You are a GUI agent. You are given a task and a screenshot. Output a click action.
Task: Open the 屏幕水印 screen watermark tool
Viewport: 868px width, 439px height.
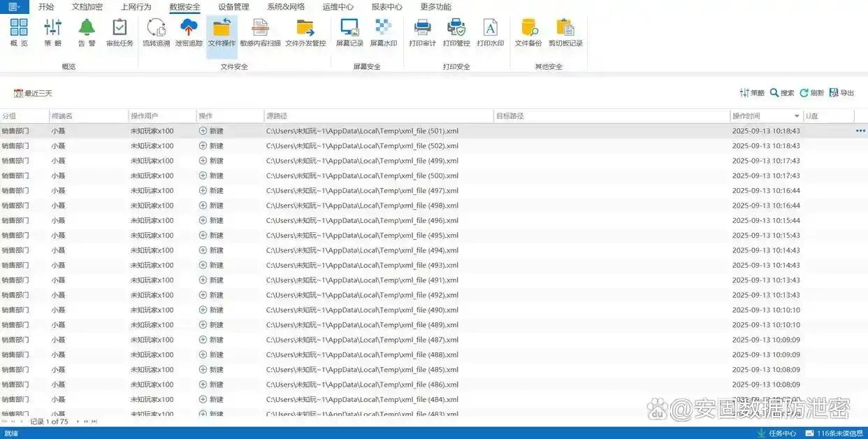[383, 33]
